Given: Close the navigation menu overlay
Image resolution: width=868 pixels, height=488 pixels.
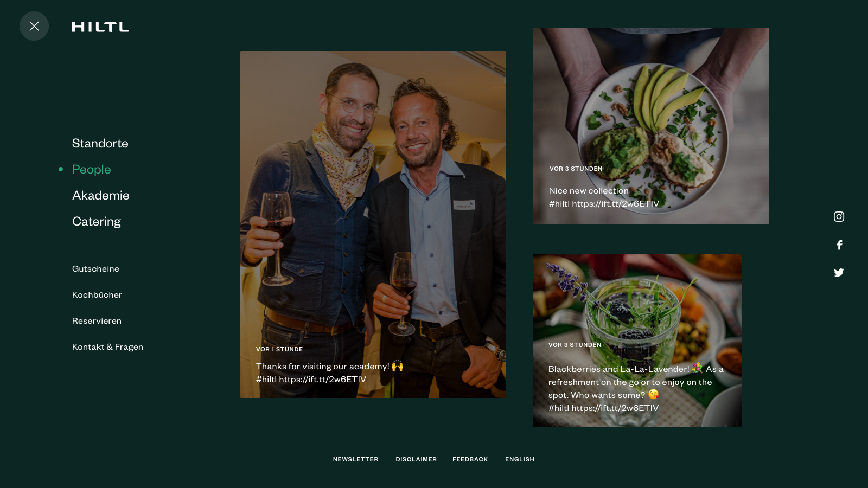Looking at the screenshot, I should tap(34, 26).
